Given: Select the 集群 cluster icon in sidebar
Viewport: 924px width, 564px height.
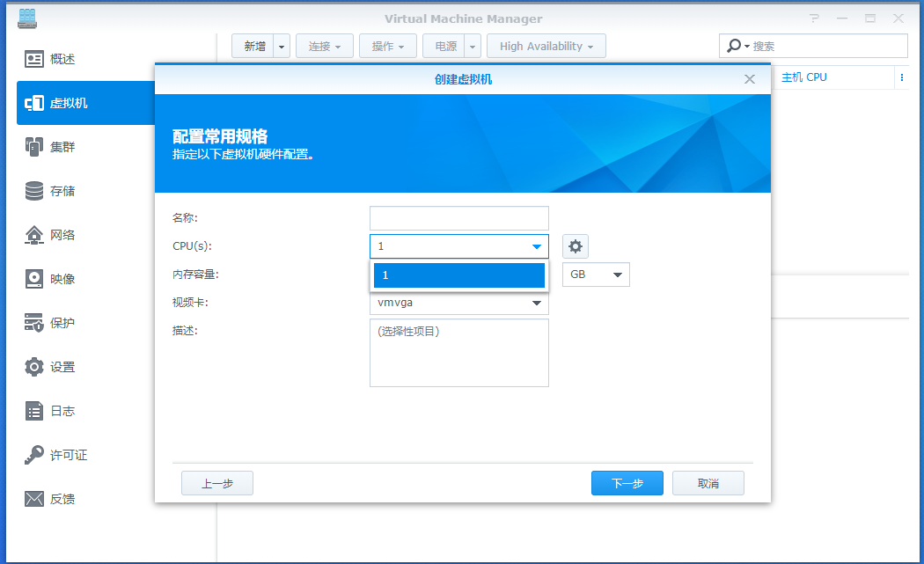Looking at the screenshot, I should point(34,147).
